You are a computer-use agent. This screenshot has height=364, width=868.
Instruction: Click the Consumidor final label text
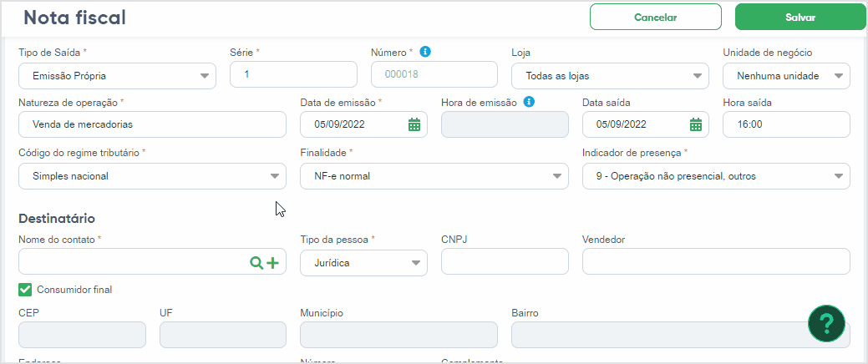coord(74,290)
